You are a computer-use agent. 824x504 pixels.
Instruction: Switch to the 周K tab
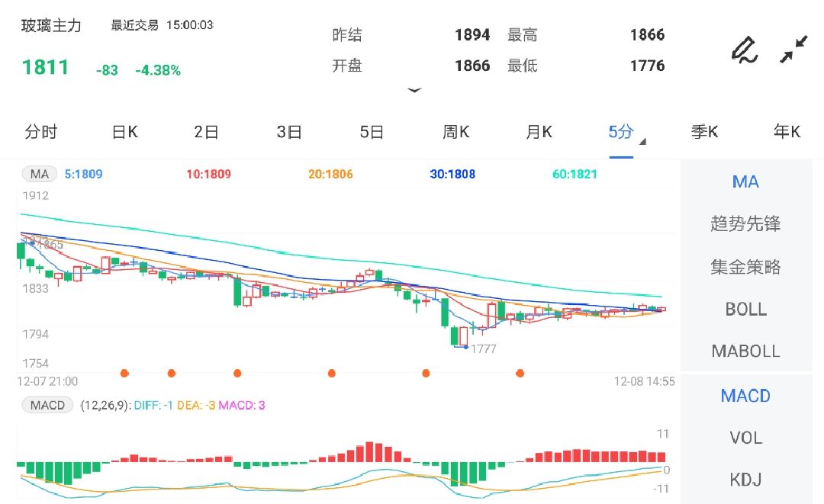(455, 131)
